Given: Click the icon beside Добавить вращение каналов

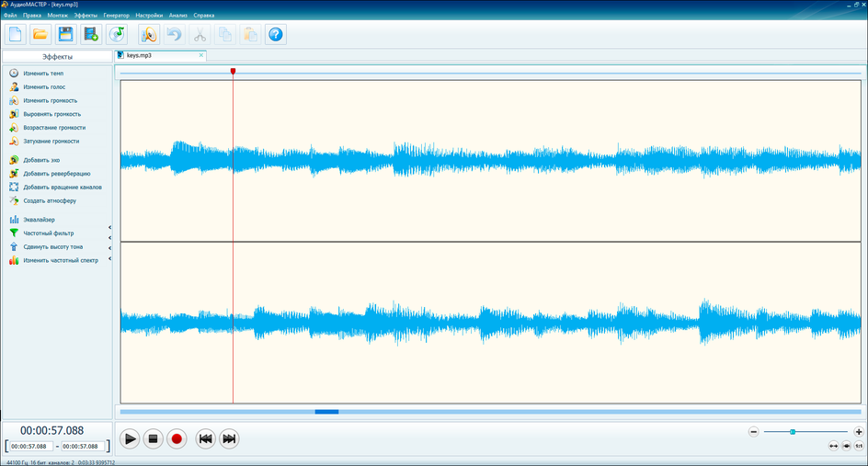Looking at the screenshot, I should point(14,188).
